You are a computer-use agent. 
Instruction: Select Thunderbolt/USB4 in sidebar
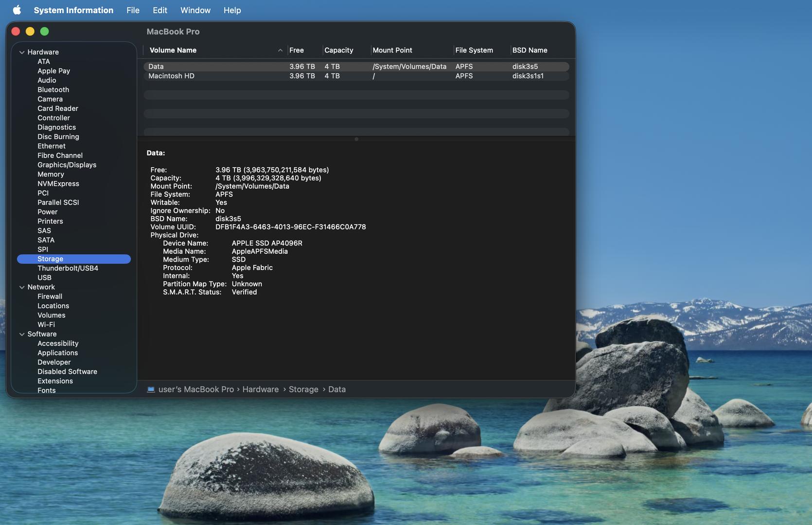pyautogui.click(x=68, y=268)
